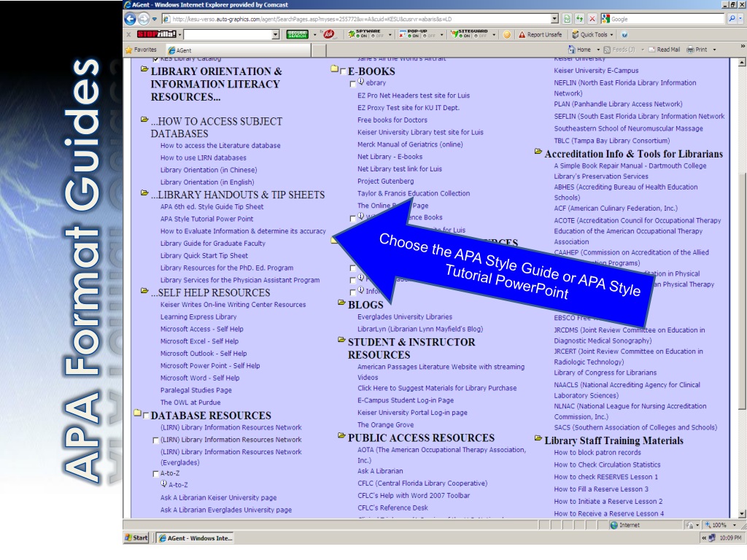The image size is (747, 560).
Task: Open How to block patron records link
Action: point(597,453)
